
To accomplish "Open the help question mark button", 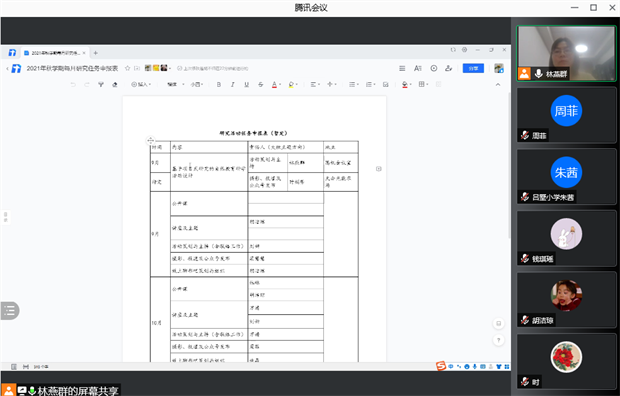I will [499, 340].
